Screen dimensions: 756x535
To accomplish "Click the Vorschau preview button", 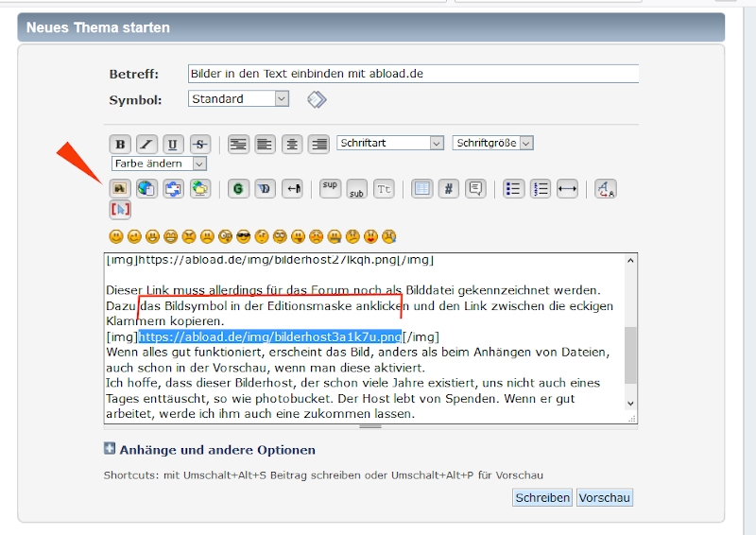I will tap(605, 497).
